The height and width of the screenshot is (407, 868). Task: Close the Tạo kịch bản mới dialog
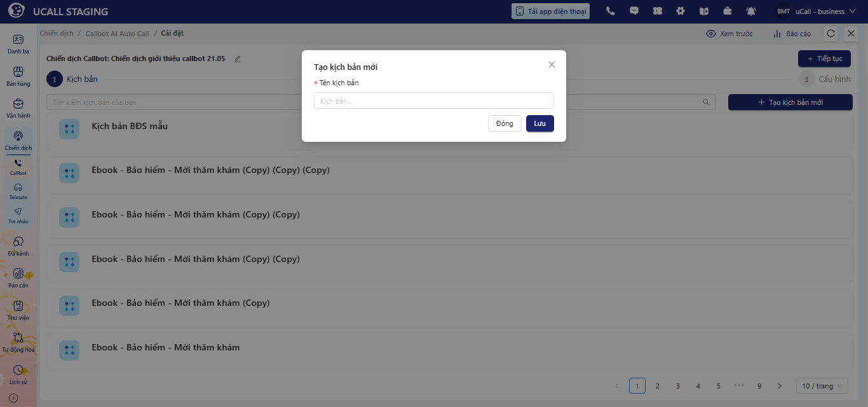coord(552,64)
